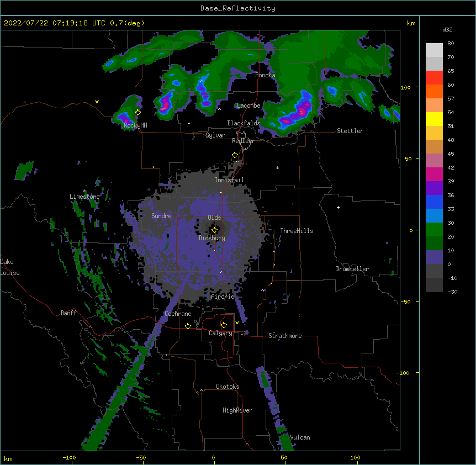The height and width of the screenshot is (465, 476).
Task: Click the yellow v marker east of Calgary
Action: pos(237,323)
